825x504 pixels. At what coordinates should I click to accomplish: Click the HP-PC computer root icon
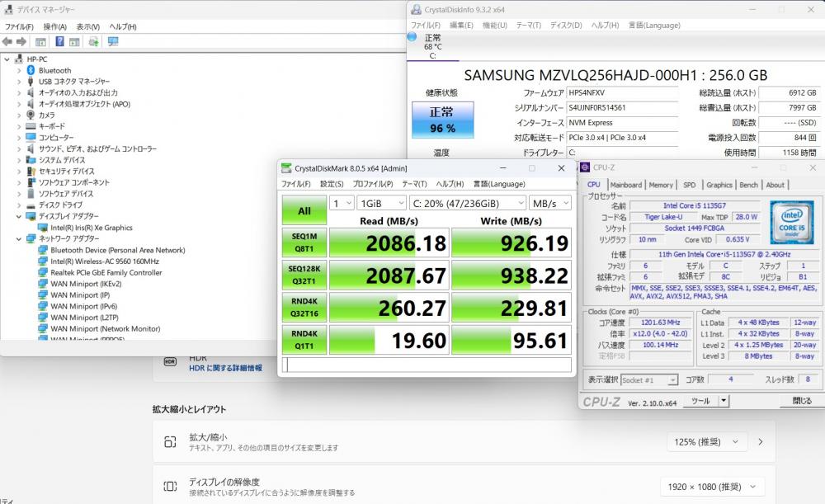click(x=19, y=59)
